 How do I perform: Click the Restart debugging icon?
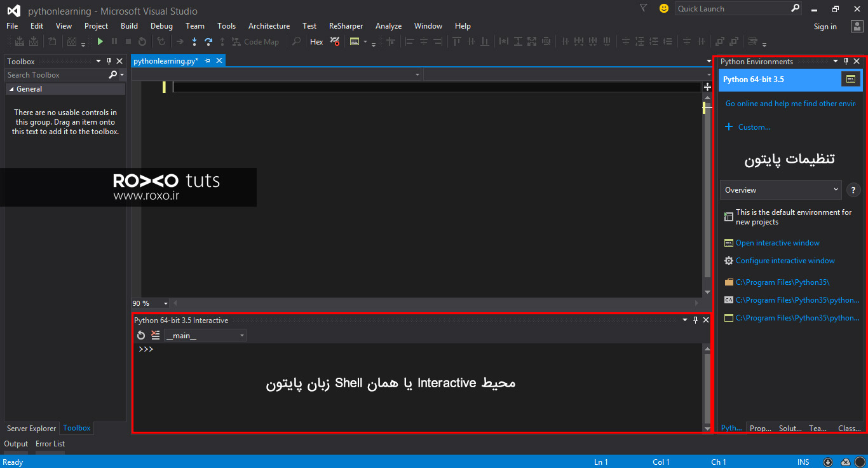(x=142, y=41)
